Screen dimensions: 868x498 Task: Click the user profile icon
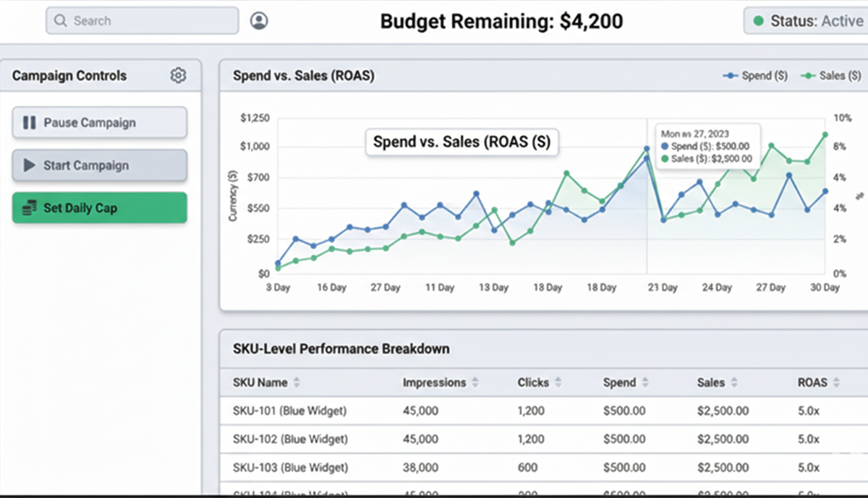(259, 21)
